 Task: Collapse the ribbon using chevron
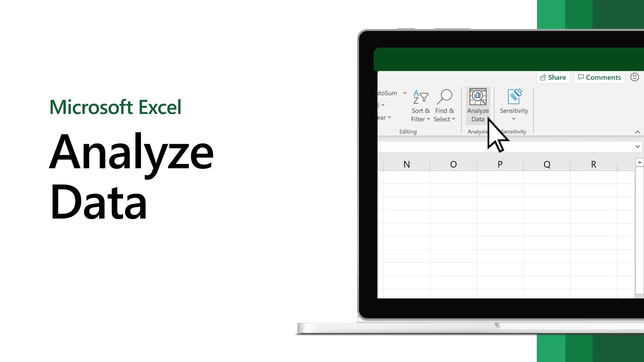point(637,132)
